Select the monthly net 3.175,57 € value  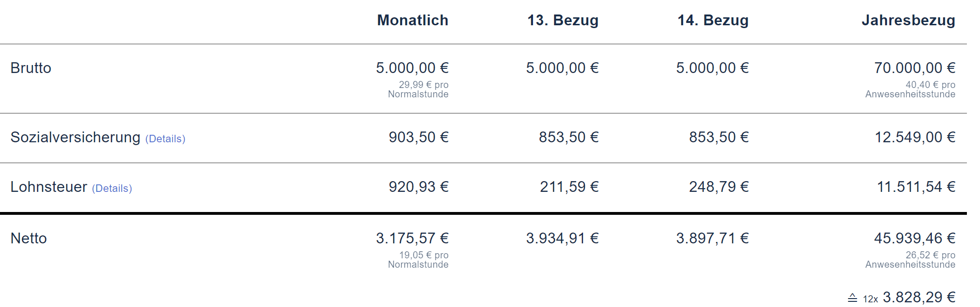coord(412,238)
